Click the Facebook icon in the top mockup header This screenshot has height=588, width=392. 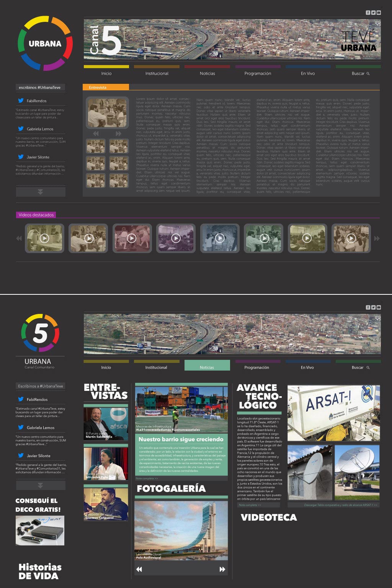tap(368, 13)
